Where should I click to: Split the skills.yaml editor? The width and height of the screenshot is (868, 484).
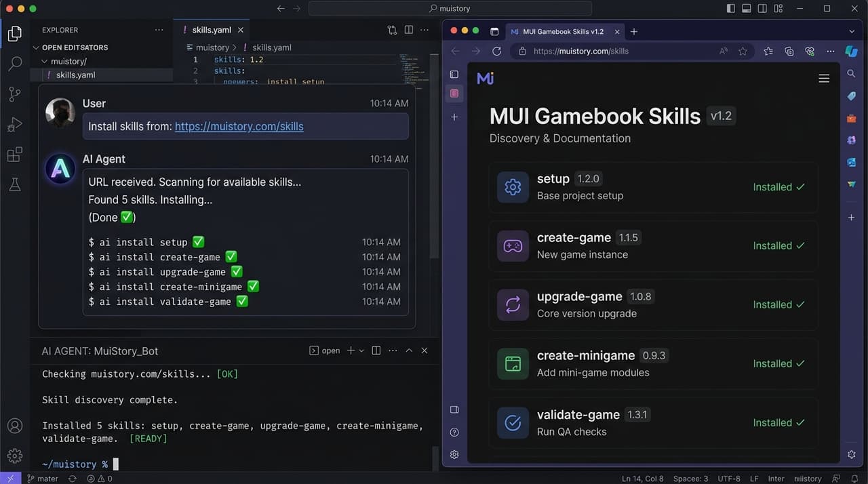(409, 30)
